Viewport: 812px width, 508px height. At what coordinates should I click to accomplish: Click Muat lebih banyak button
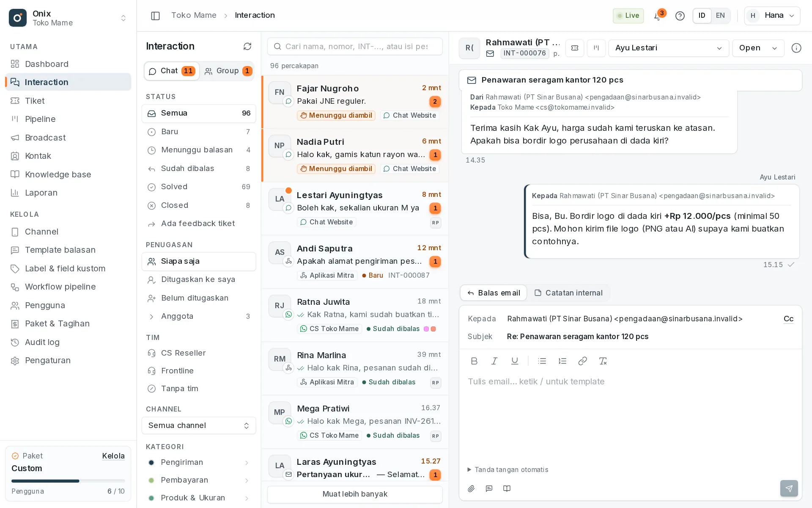[355, 494]
